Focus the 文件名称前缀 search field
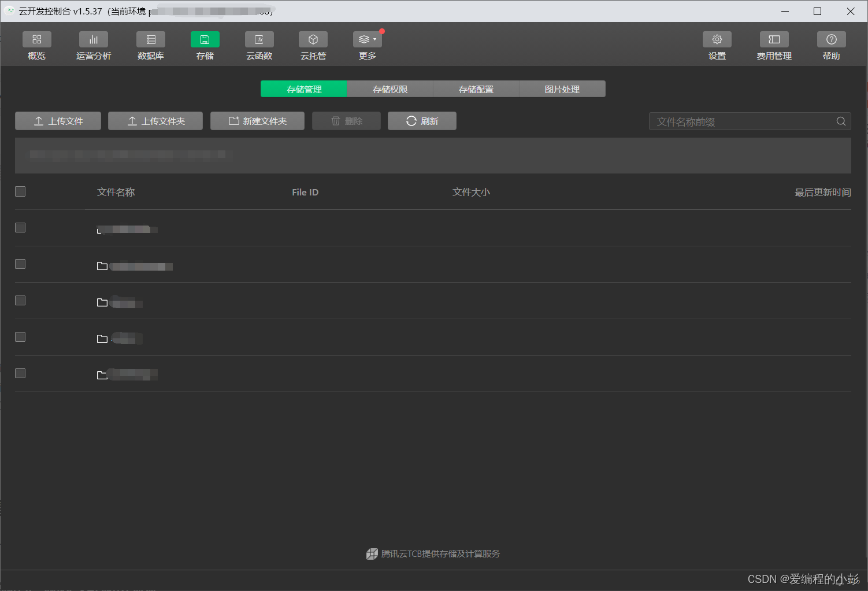The image size is (868, 591). [x=750, y=121]
